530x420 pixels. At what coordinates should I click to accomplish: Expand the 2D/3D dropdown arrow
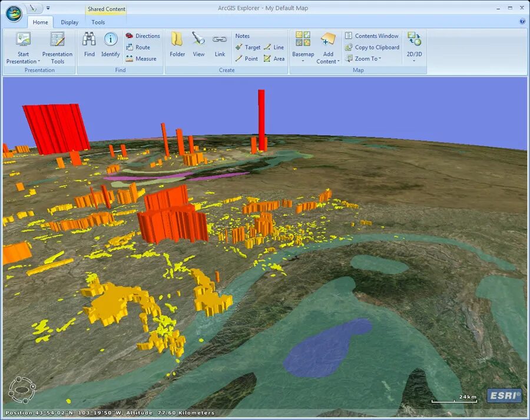coord(414,61)
